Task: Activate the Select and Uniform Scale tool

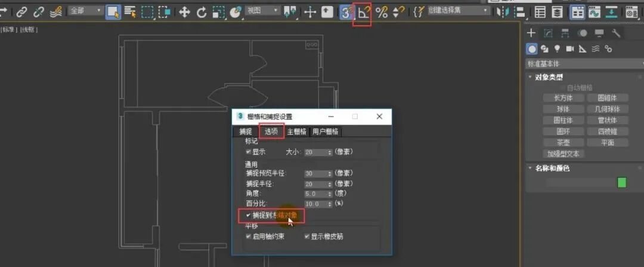Action: [218, 13]
